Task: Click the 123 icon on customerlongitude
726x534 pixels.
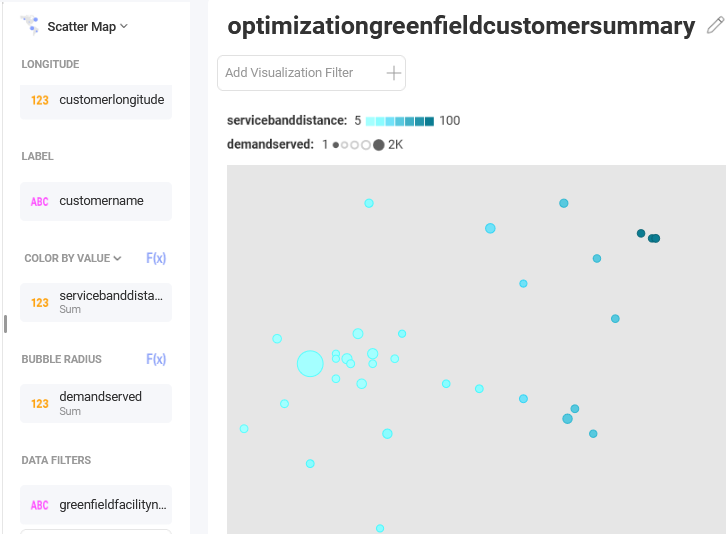Action: (40, 101)
